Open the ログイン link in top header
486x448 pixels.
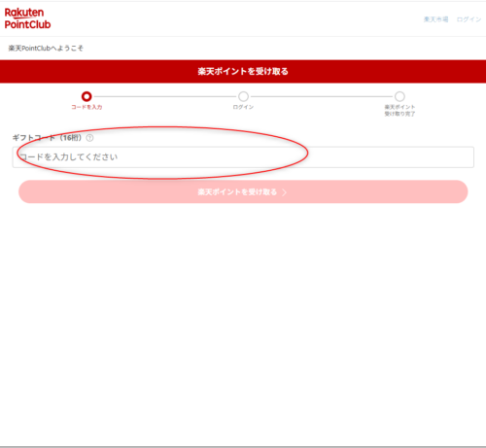coord(469,19)
